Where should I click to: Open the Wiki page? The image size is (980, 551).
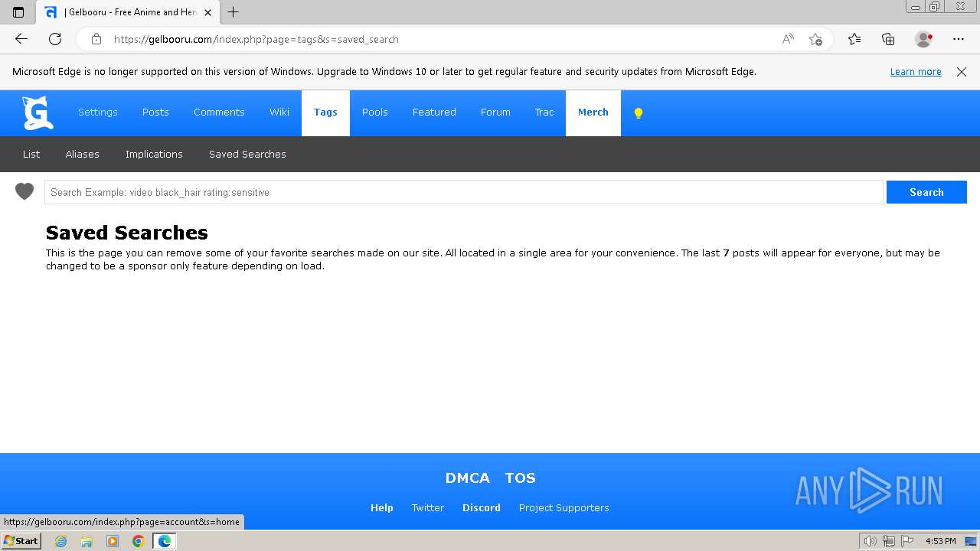tap(279, 112)
